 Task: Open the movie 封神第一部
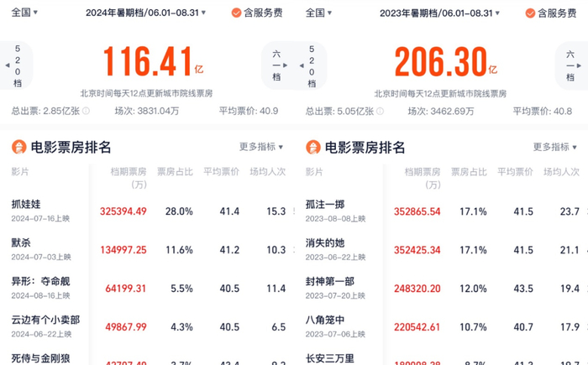click(329, 282)
